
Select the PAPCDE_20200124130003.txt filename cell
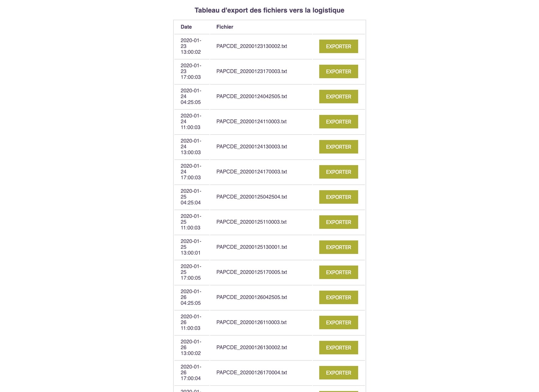[252, 147]
